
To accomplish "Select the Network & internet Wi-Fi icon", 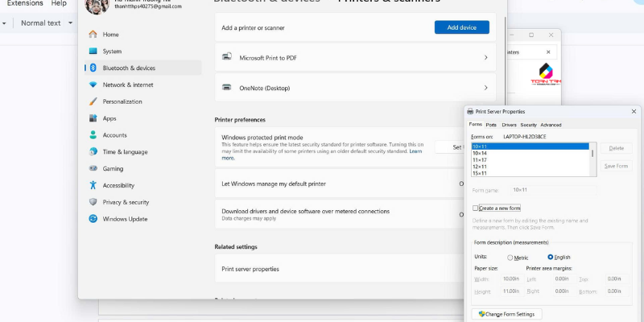I will point(93,85).
